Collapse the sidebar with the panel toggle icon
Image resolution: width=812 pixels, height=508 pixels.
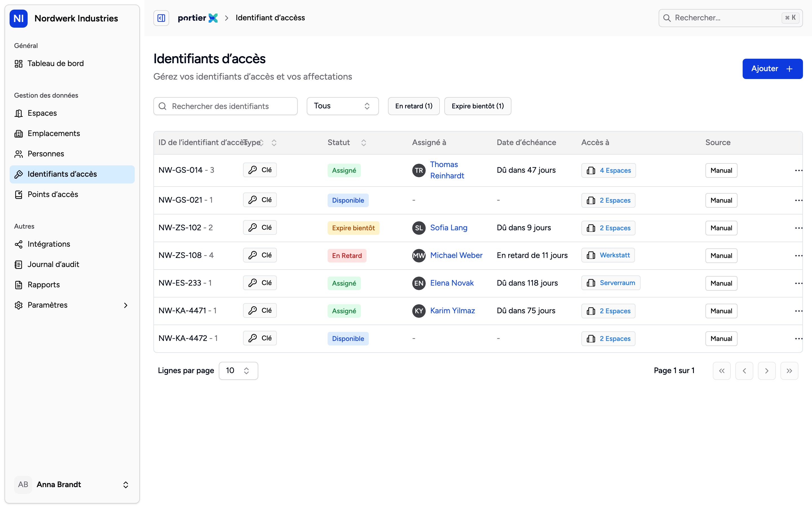161,18
